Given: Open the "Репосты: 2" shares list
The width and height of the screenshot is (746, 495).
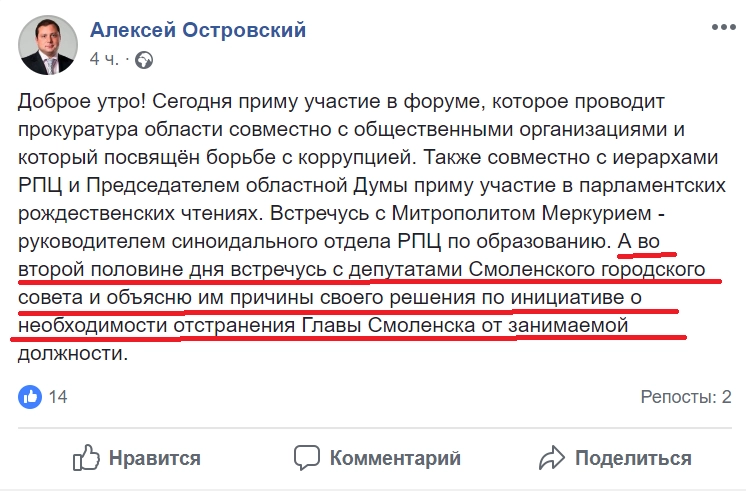Looking at the screenshot, I should [686, 397].
